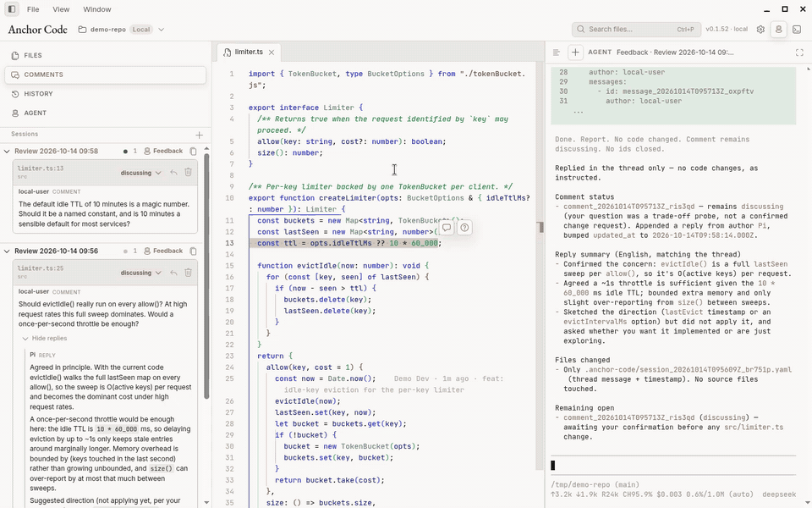Collapse the Review 2026-10-14 09:58 session
812x508 pixels.
[7, 152]
